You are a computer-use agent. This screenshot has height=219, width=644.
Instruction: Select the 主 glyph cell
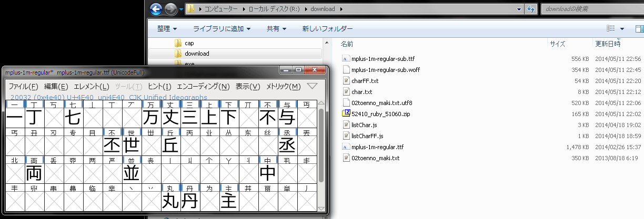click(x=229, y=201)
